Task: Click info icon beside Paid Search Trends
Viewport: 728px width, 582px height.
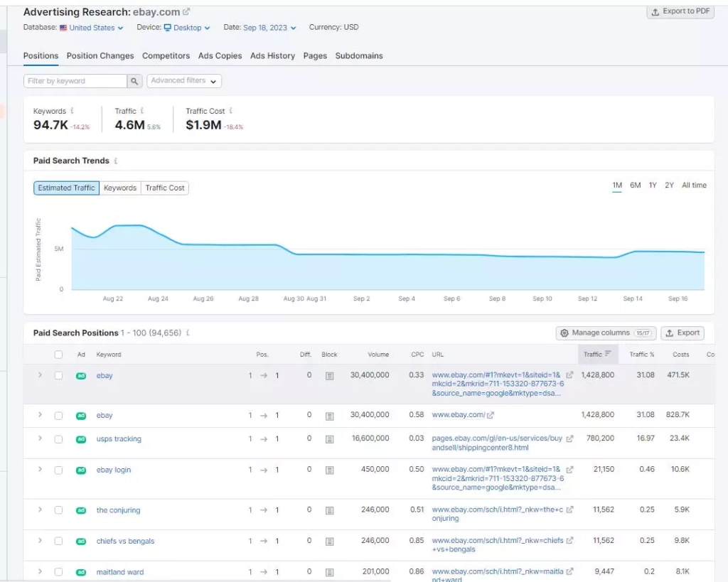Action: click(x=116, y=161)
